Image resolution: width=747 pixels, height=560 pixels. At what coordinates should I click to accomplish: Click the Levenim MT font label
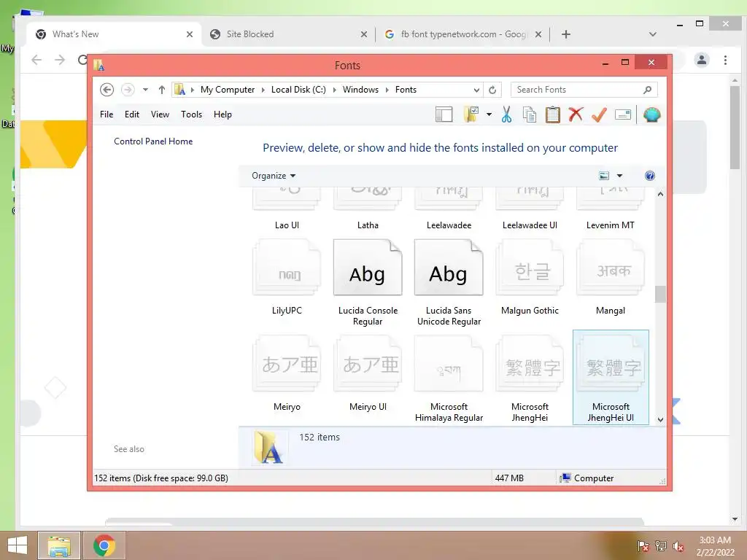click(x=611, y=225)
